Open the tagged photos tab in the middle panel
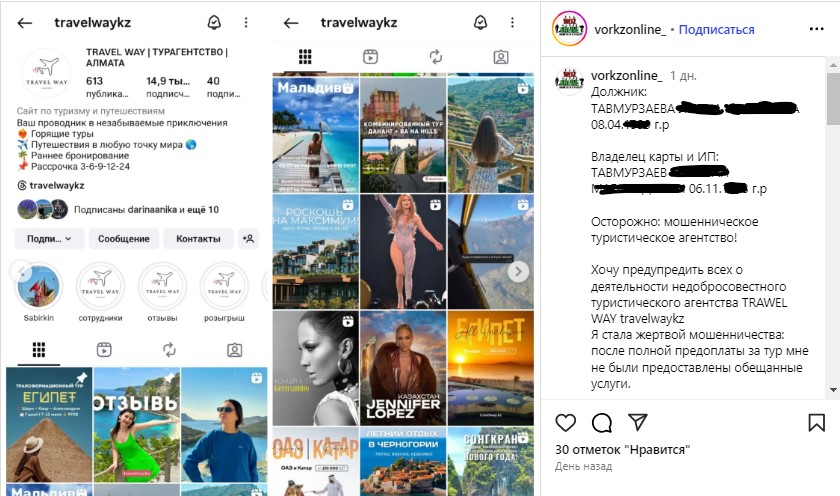The height and width of the screenshot is (496, 840). [501, 57]
